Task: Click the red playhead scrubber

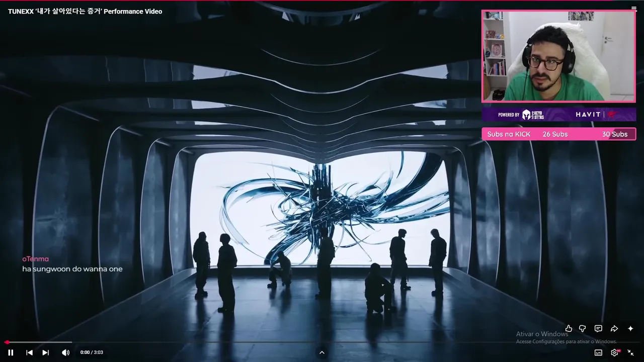Action: [x=7, y=342]
